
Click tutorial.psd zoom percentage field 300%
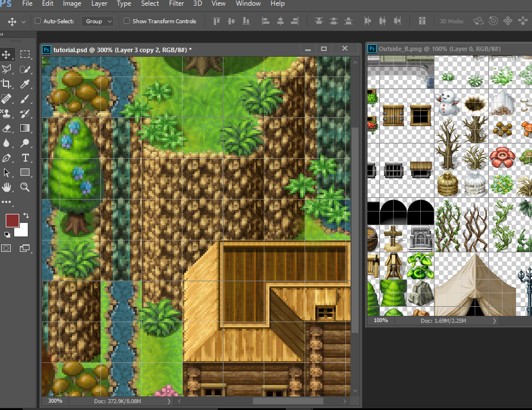click(55, 401)
